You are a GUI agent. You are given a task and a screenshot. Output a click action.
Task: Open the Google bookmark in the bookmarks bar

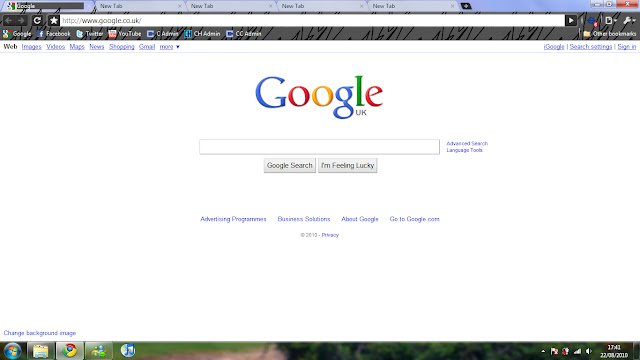click(x=17, y=34)
